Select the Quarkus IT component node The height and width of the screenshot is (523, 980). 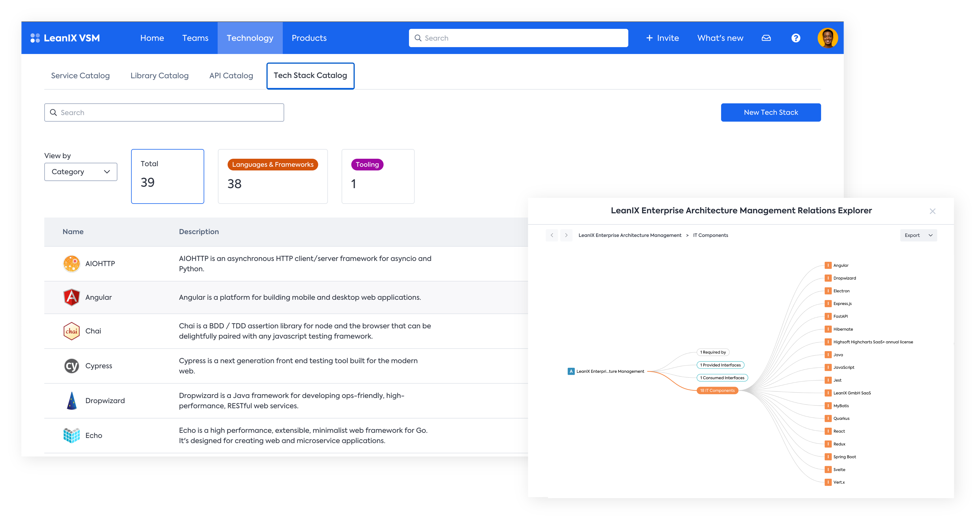click(837, 418)
